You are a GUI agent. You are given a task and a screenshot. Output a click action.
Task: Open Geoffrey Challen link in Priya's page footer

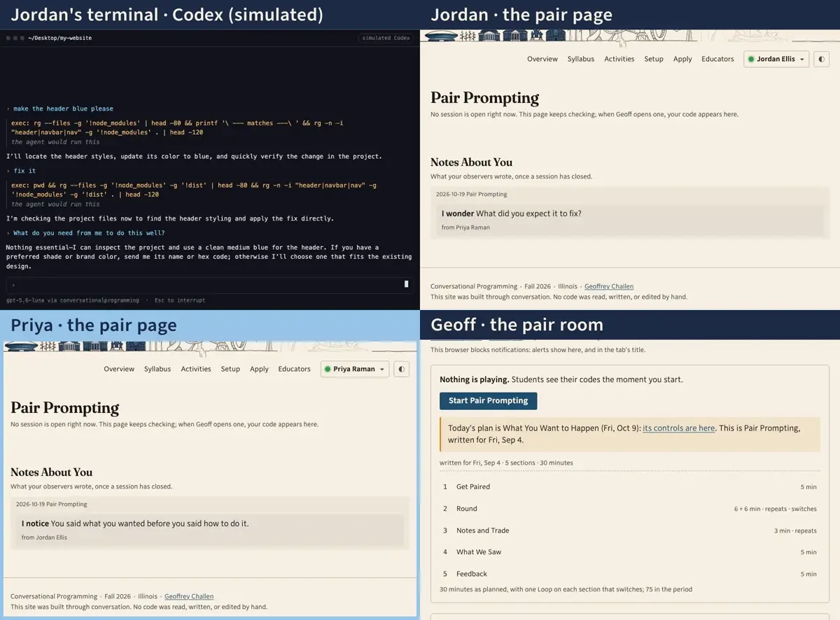tap(189, 596)
